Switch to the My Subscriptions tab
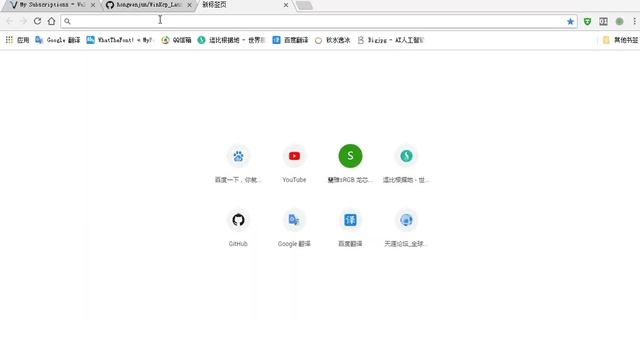Viewport: 640px width, 360px height. coord(51,5)
